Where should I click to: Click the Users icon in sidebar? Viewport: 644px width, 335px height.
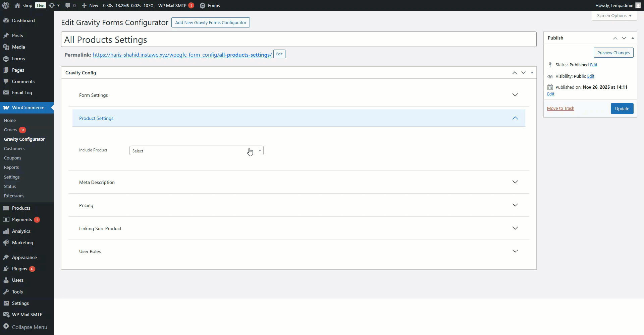coord(6,280)
